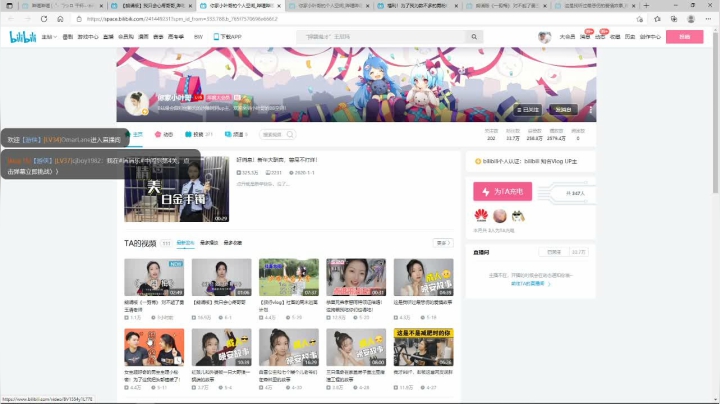
Task: Switch to the 投稿 tab
Action: (198, 135)
